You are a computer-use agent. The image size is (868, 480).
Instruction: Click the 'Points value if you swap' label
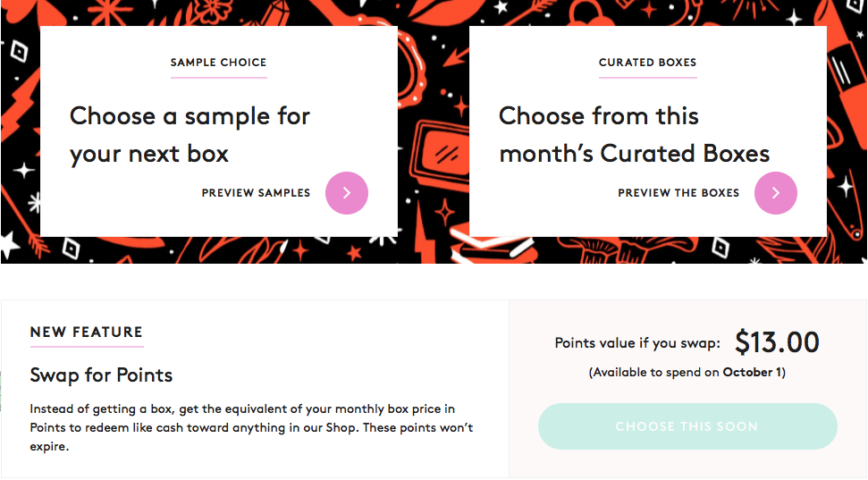coord(637,343)
